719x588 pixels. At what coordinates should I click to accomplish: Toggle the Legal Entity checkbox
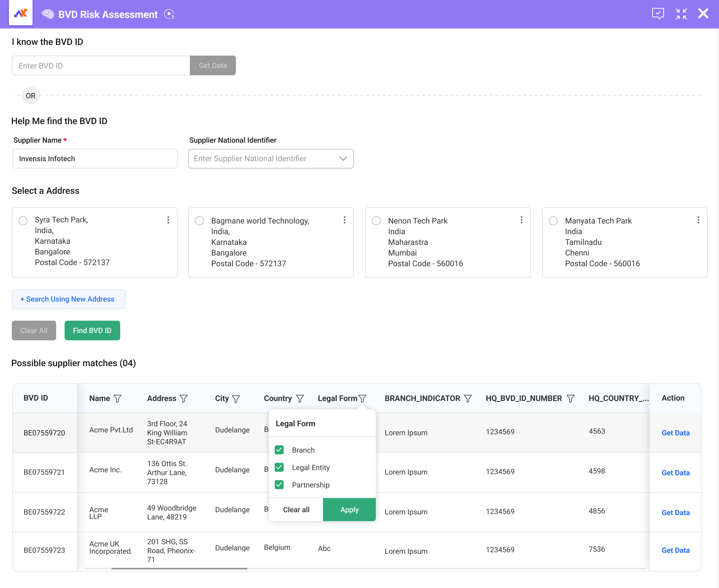pos(279,468)
